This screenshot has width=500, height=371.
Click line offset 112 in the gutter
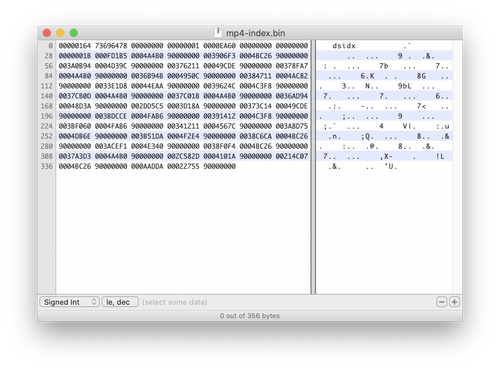(x=47, y=86)
